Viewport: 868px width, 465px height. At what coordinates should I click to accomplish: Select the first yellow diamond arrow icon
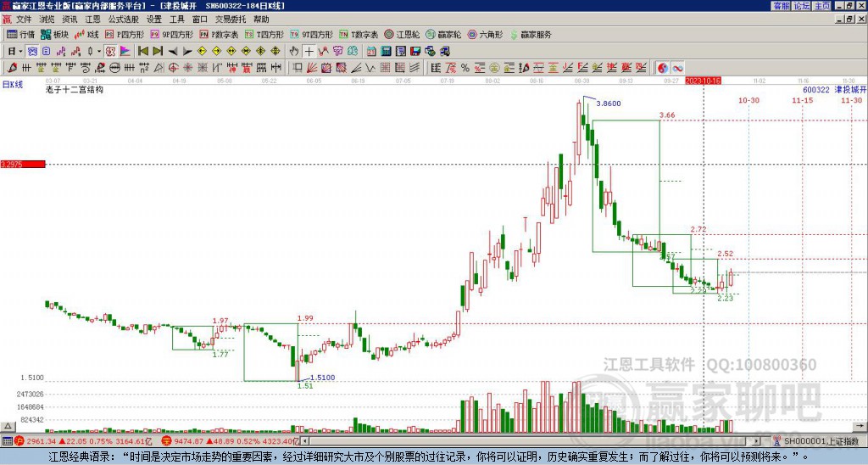[x=202, y=51]
